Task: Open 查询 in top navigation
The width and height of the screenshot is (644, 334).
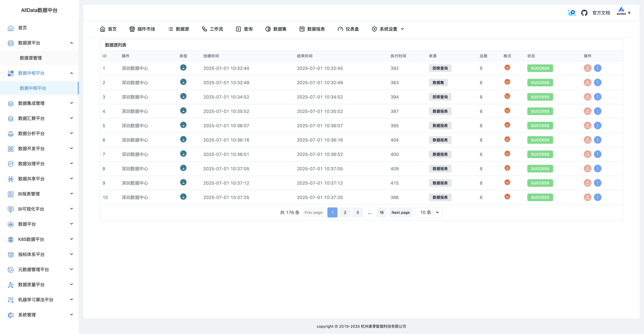Action: coord(244,29)
